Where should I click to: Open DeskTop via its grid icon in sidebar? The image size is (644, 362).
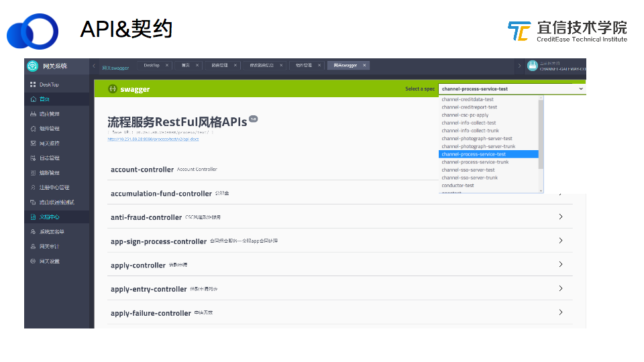click(33, 84)
